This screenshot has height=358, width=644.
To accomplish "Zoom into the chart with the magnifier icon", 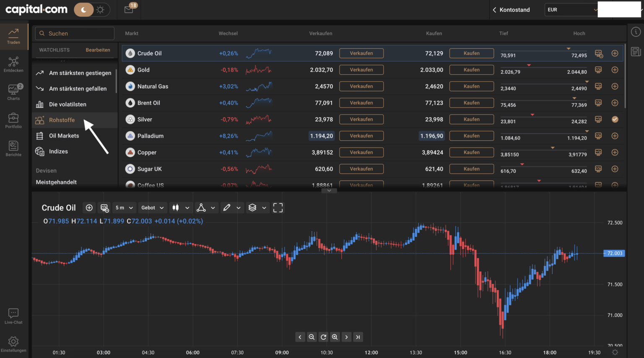I will 335,337.
